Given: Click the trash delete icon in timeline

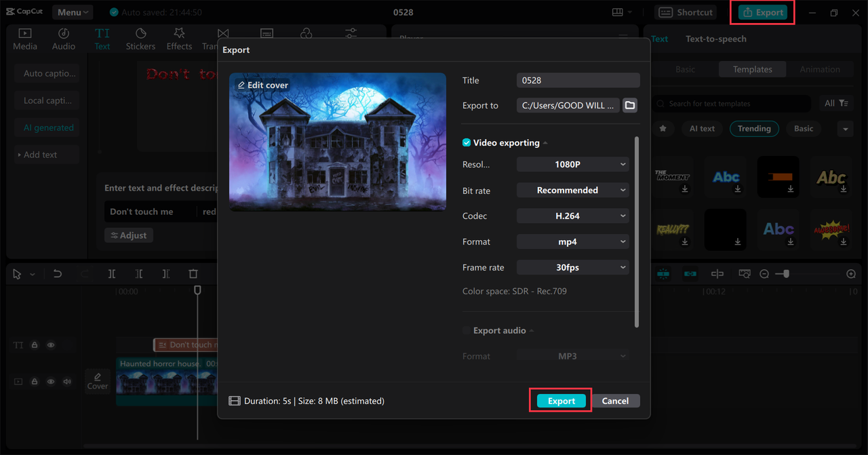Looking at the screenshot, I should (193, 274).
